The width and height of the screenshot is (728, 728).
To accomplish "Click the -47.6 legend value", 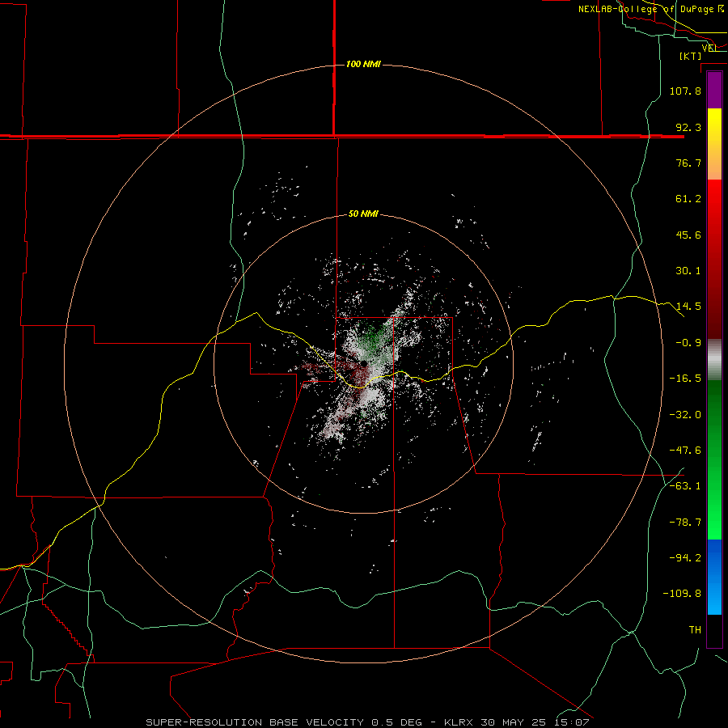I will [685, 451].
